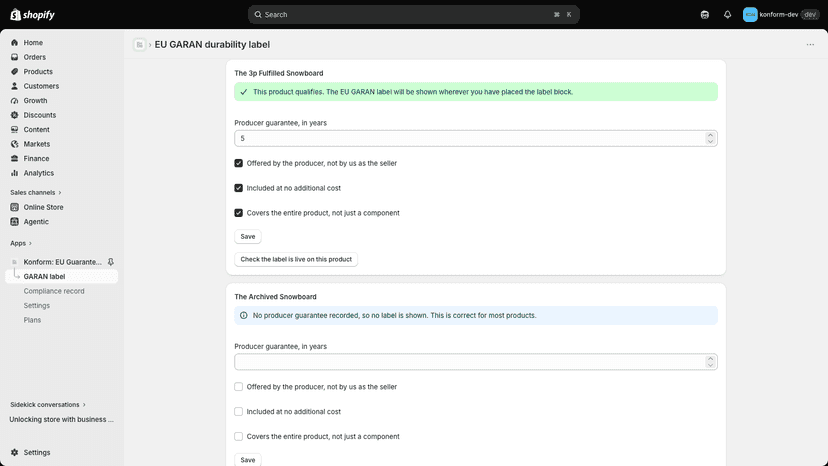Go to Orders
The width and height of the screenshot is (828, 466).
click(34, 57)
